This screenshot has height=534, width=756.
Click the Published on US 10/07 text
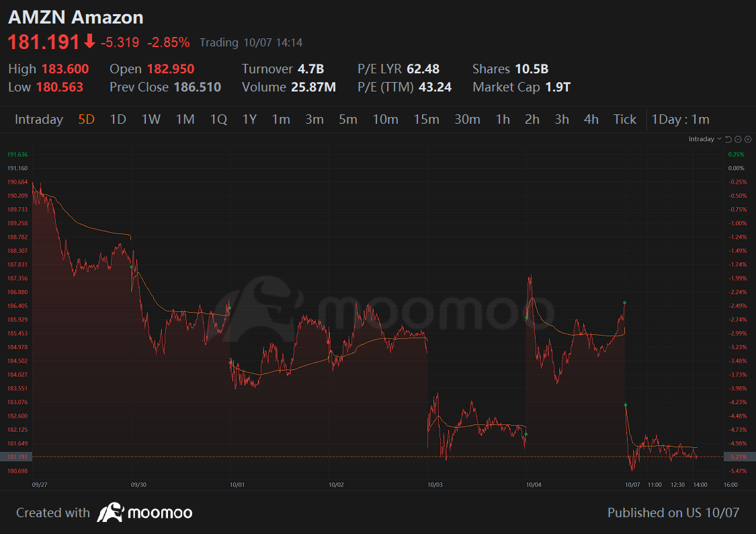[x=673, y=512]
